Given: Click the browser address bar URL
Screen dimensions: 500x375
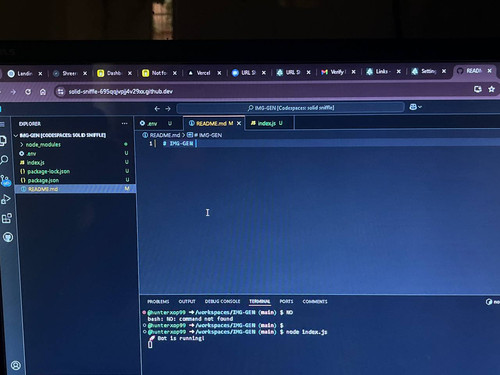Looking at the screenshot, I should click(121, 91).
